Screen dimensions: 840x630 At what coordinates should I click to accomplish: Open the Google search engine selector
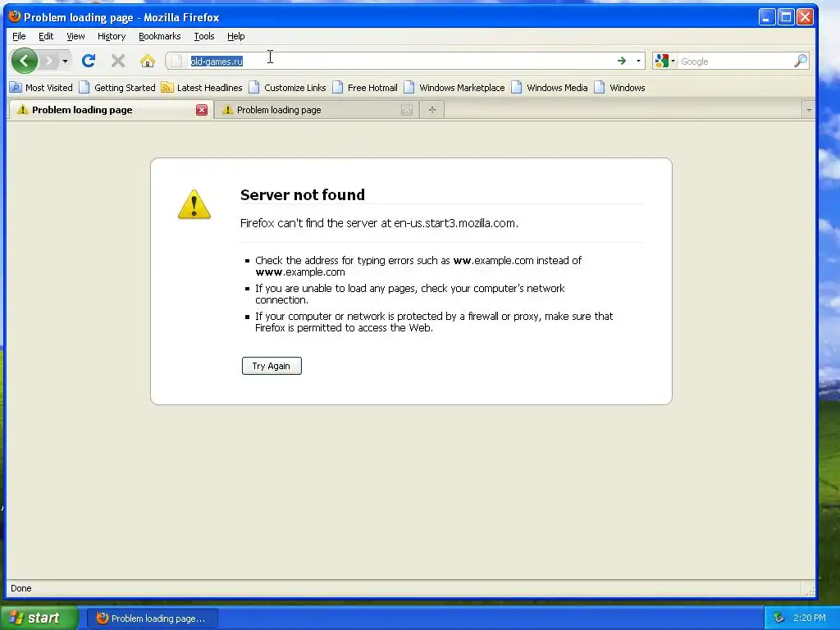click(664, 61)
